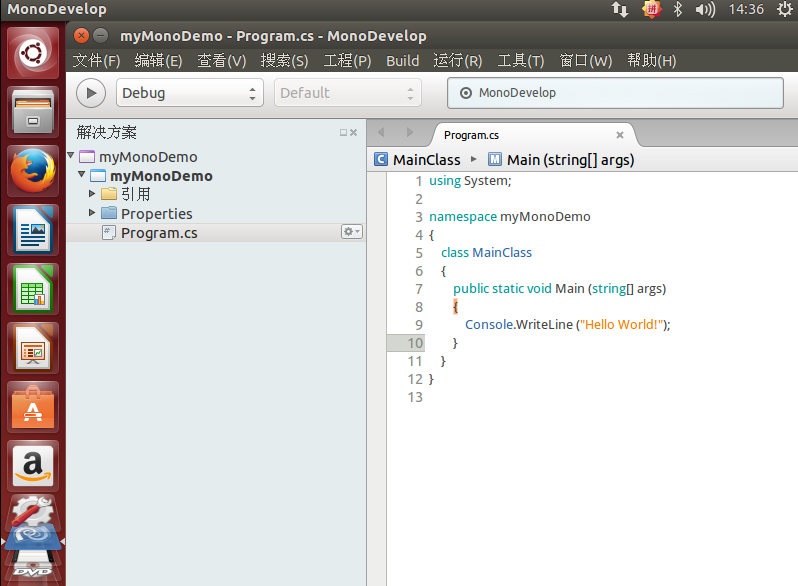Screen dimensions: 798x586
Task: Open the 查看(V) menu
Action: pos(221,61)
